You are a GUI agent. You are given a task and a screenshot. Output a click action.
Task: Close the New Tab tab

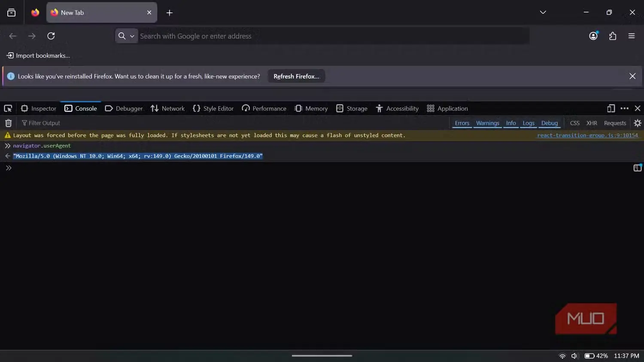click(x=149, y=12)
